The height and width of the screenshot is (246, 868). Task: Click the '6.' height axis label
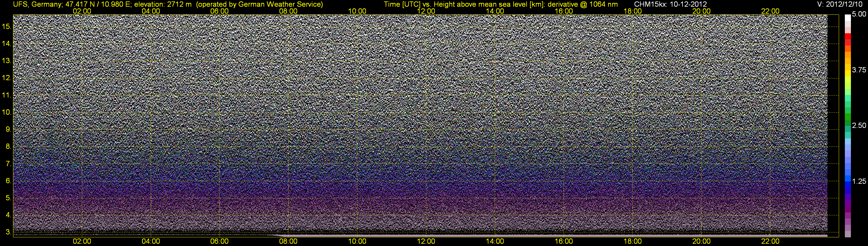[x=8, y=181]
